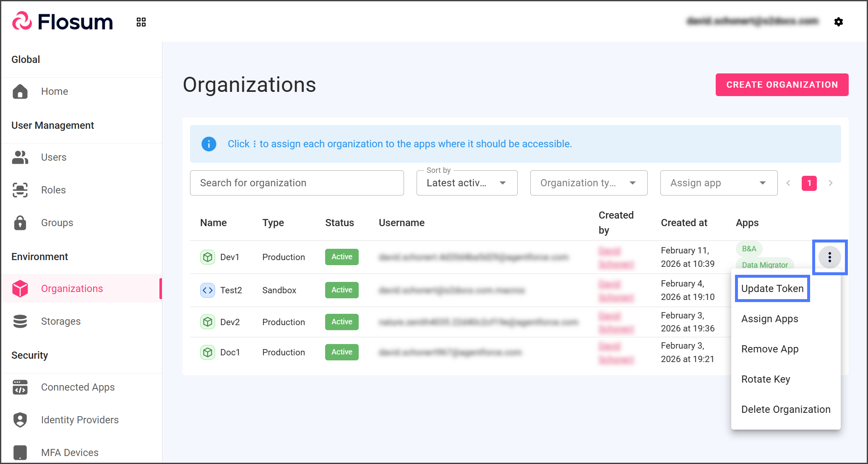Click the Dev1 production organization icon

click(207, 257)
